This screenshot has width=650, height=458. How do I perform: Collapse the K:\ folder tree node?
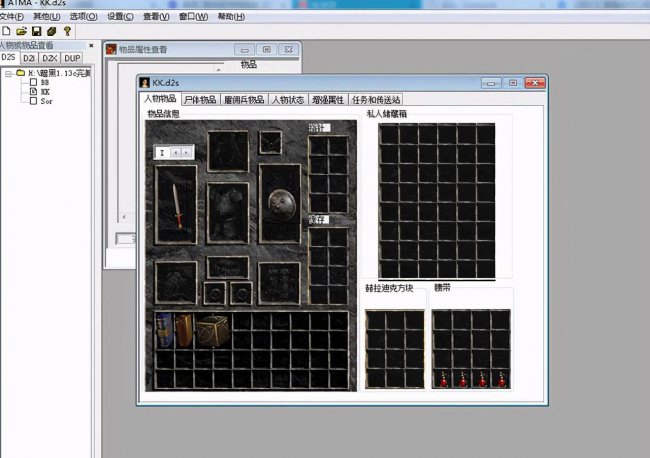[x=8, y=74]
